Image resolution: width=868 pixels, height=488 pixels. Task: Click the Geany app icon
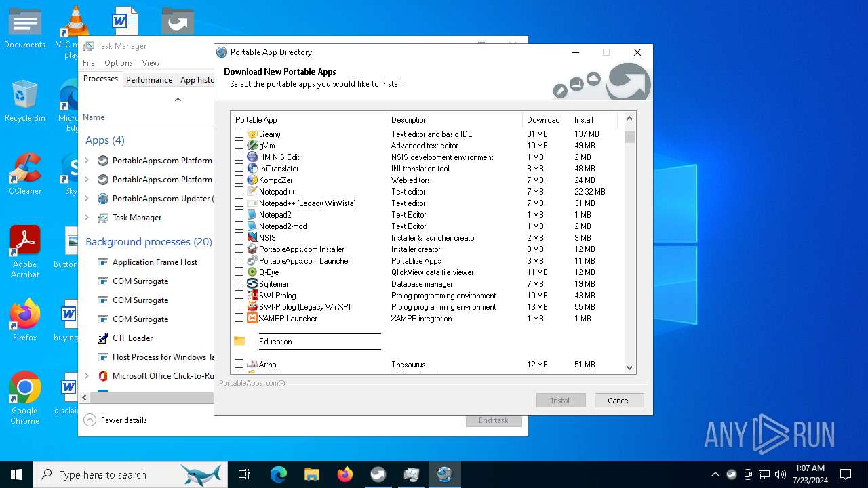pos(252,134)
